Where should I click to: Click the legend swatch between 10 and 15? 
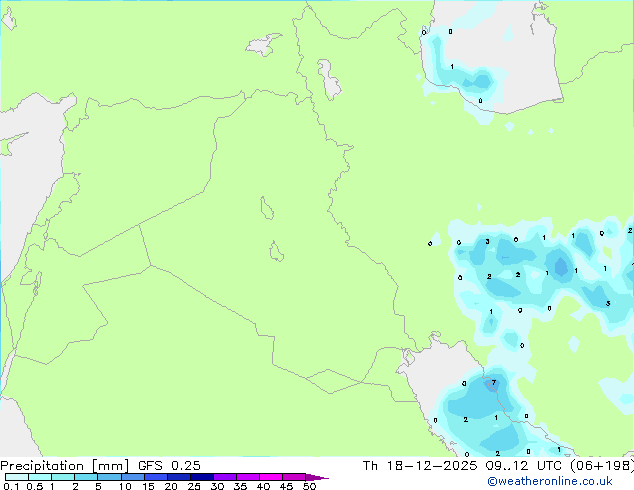132,477
